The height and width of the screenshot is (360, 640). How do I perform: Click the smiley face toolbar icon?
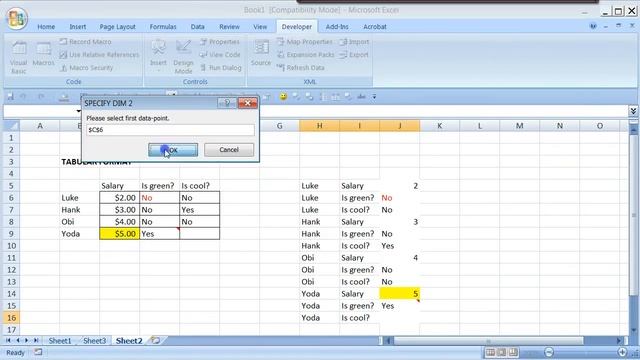tap(283, 97)
